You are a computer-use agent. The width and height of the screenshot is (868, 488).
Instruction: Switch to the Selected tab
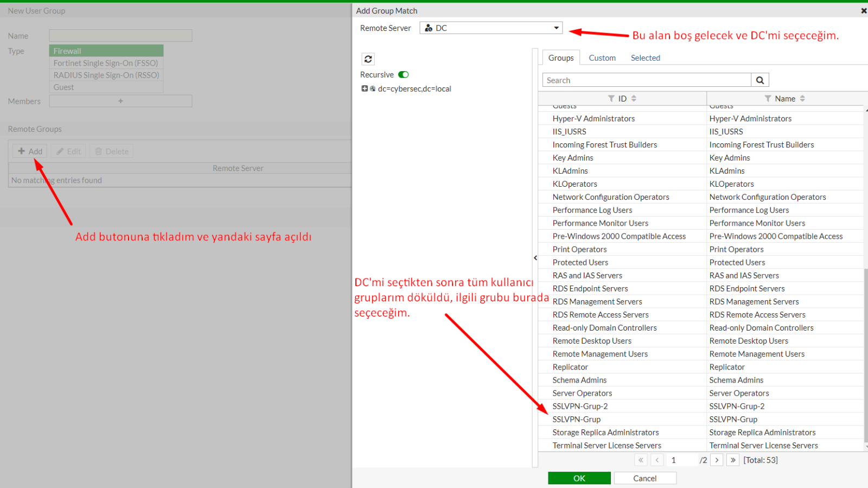point(645,58)
